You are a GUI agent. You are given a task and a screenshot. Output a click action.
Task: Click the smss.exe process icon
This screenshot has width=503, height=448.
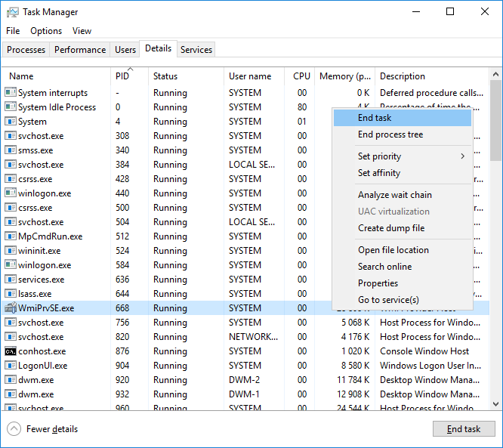coord(11,150)
